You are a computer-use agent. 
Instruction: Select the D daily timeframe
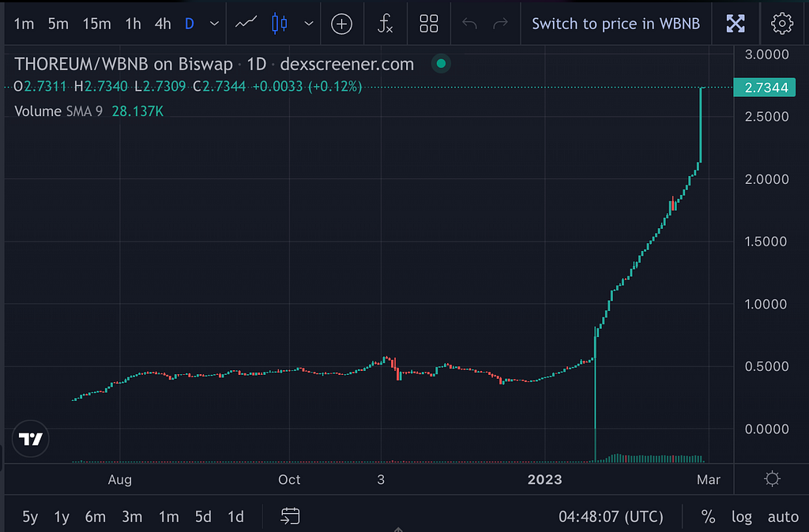tap(190, 24)
